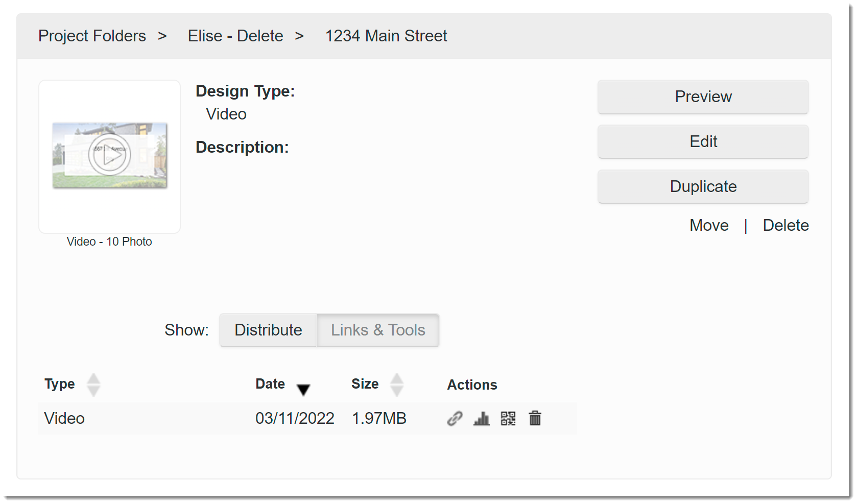Toggle sorting on the Type column

pyautogui.click(x=94, y=385)
